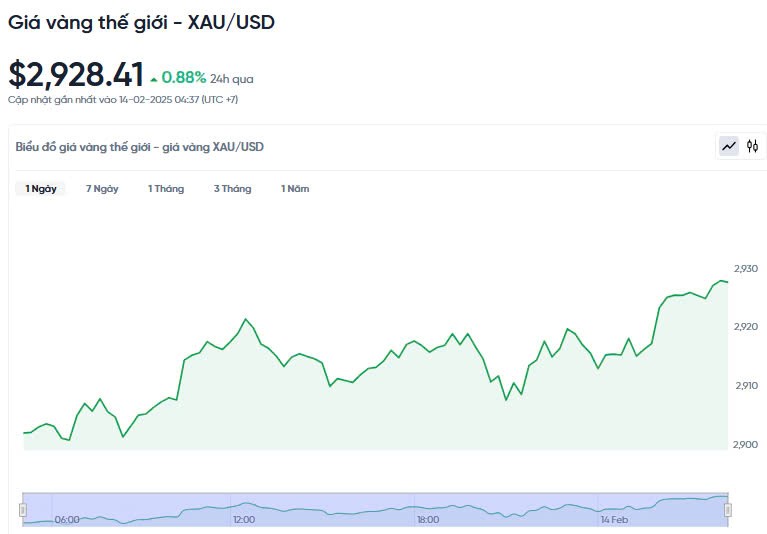Select the 1 Ngày time range
The width and height of the screenshot is (767, 534).
pyautogui.click(x=41, y=189)
